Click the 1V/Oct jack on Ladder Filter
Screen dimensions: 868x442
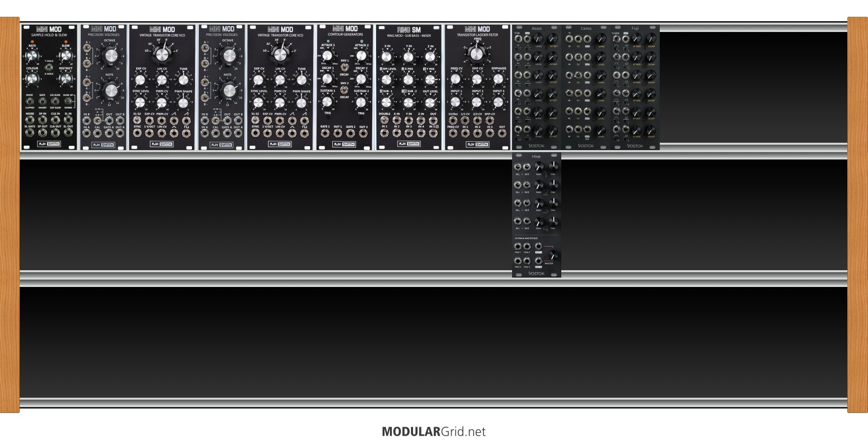click(453, 120)
